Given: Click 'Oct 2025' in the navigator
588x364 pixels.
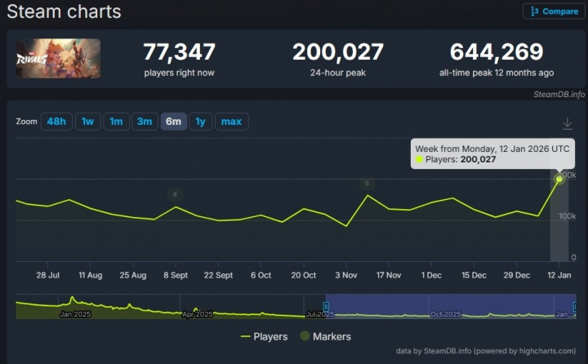Looking at the screenshot, I should (x=446, y=314).
